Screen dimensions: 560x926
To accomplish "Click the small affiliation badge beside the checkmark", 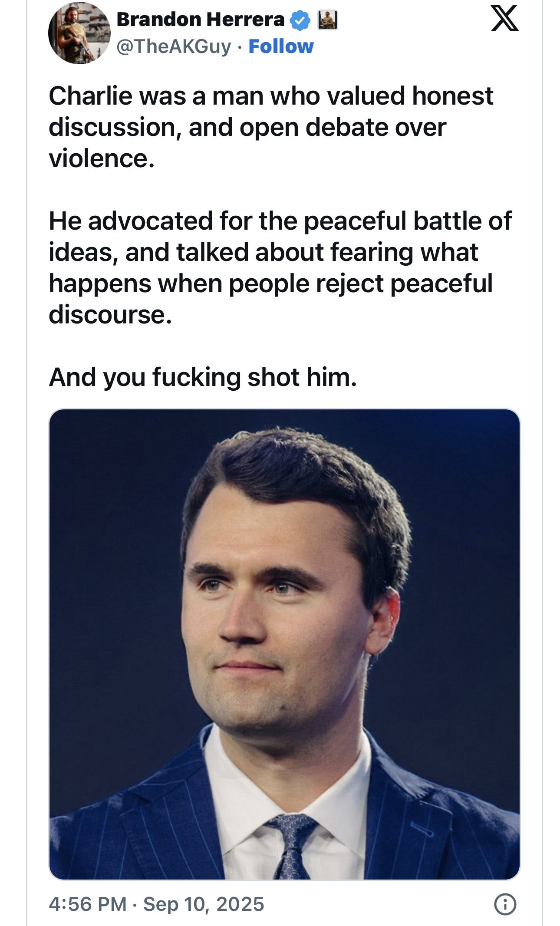I will [328, 20].
